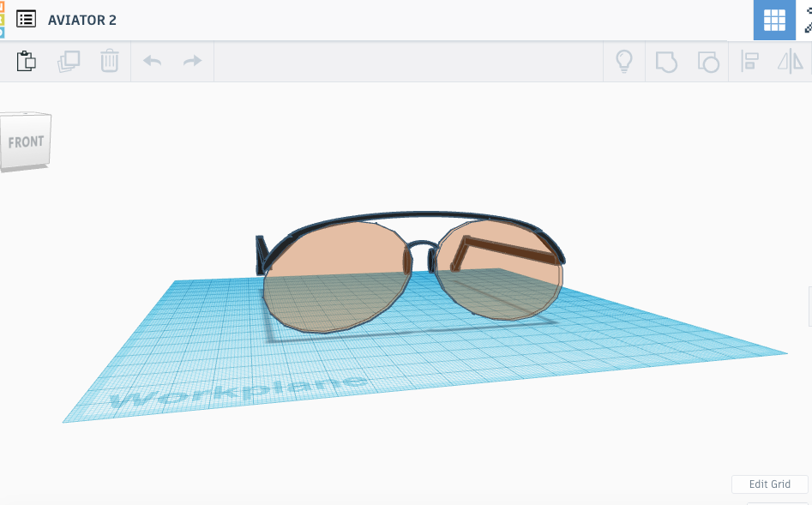Click the Duplicate and repeat icon
The width and height of the screenshot is (812, 505).
coord(69,62)
